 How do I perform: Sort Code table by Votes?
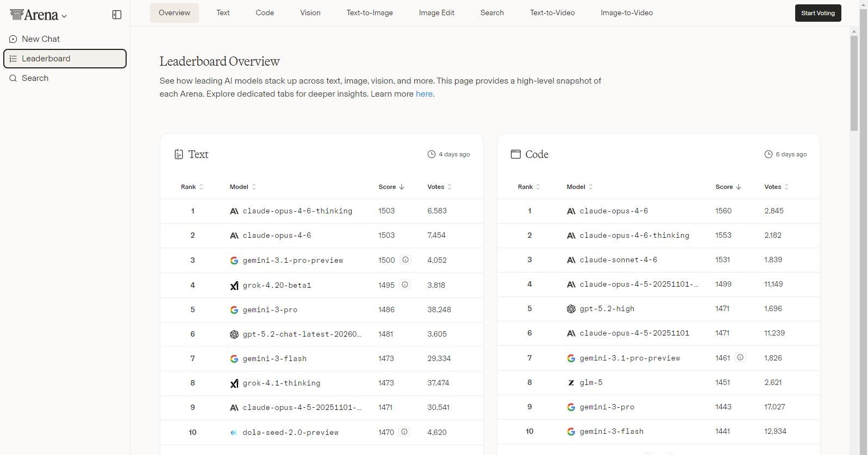tap(776, 187)
